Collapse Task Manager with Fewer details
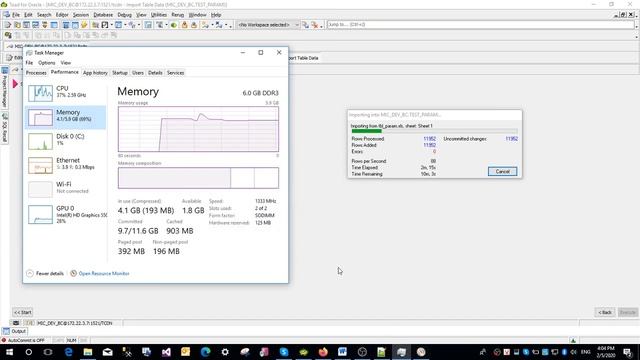The image size is (640, 360). pos(45,273)
